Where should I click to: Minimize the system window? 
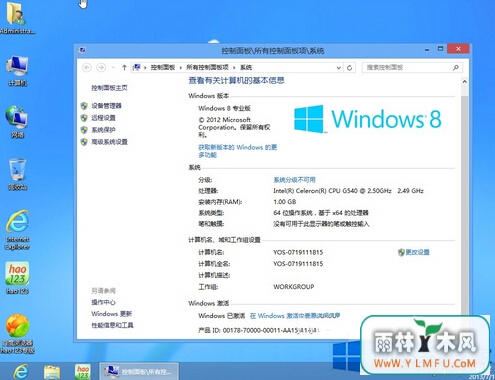click(x=427, y=50)
